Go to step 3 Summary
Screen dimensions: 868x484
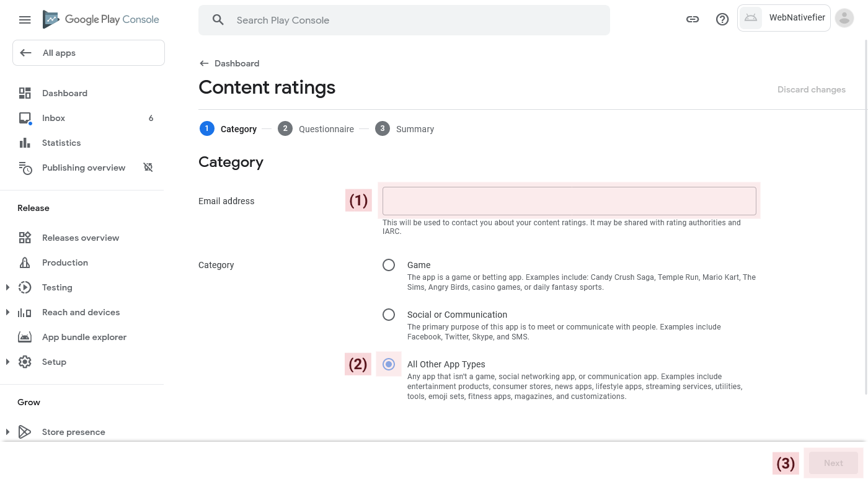[405, 129]
